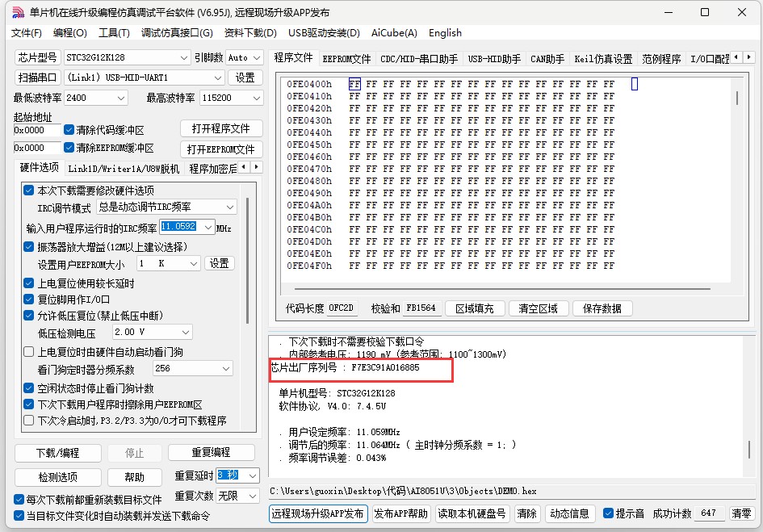
Task: Toggle 允许低压复位 checkbox
Action: coord(29,316)
